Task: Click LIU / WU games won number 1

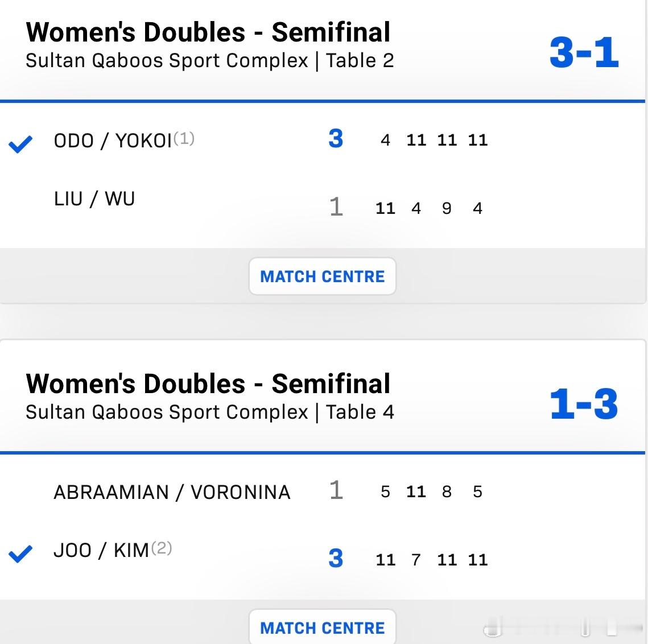Action: (x=336, y=207)
